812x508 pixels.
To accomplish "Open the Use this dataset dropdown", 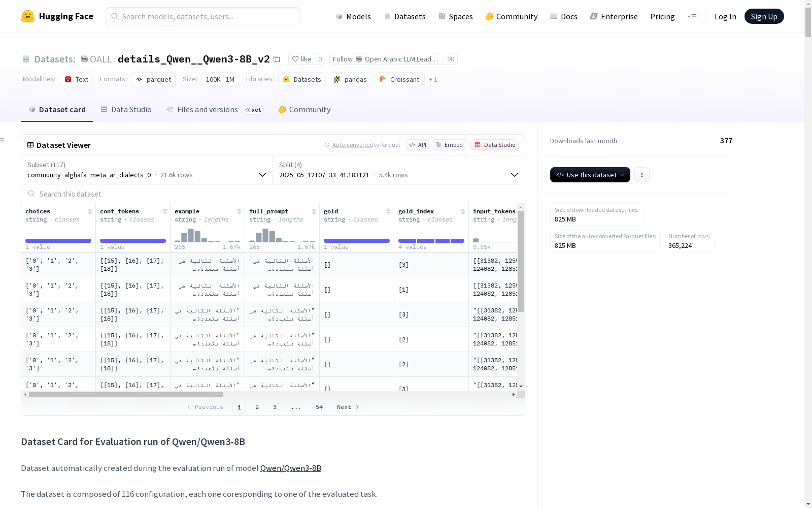I will point(590,175).
